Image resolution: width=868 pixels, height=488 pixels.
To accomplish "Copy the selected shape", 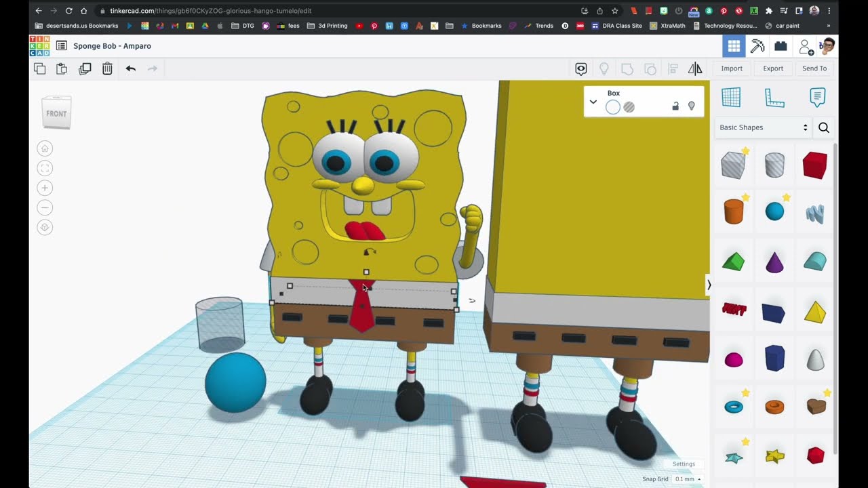I will coord(40,68).
